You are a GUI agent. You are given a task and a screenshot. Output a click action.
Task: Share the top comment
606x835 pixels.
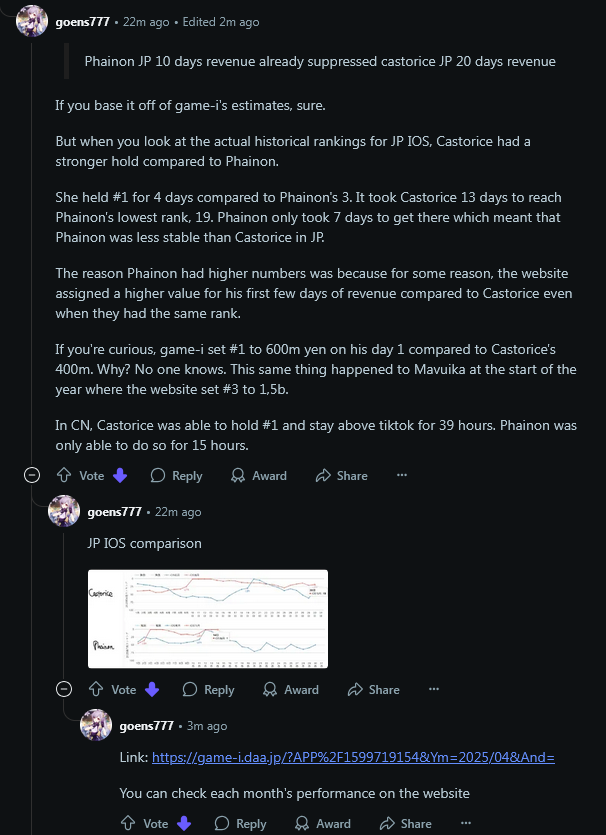pyautogui.click(x=341, y=476)
